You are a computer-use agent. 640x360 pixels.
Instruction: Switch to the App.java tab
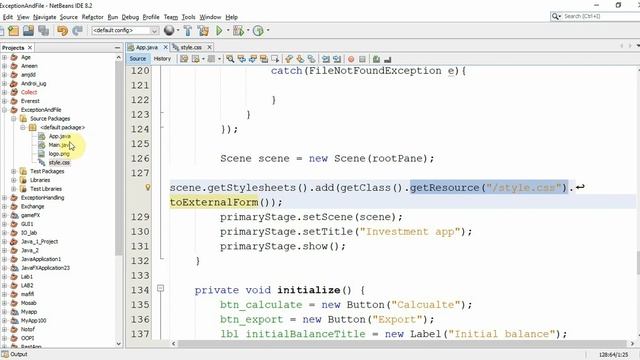147,47
